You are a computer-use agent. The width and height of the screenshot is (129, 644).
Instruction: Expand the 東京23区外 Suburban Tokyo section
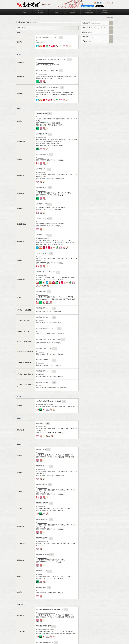coord(96,28)
